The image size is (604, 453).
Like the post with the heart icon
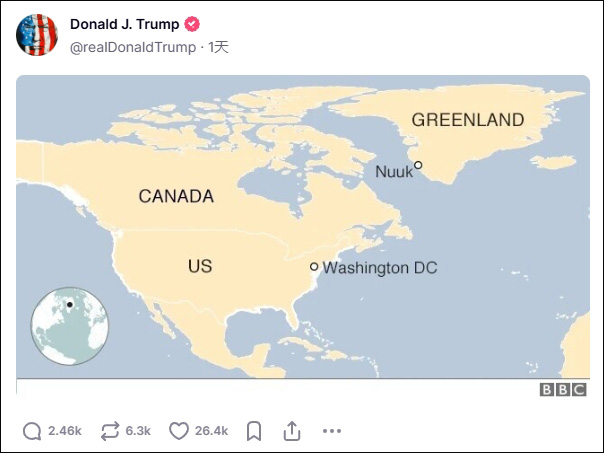(179, 431)
